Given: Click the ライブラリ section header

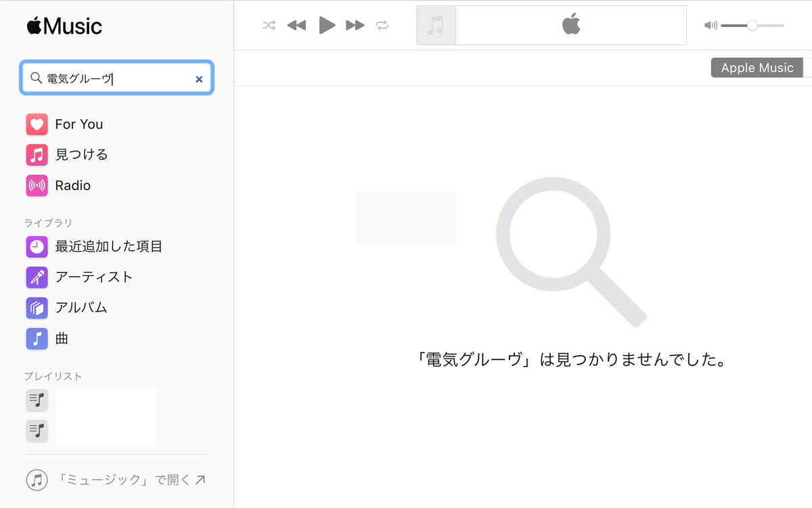Looking at the screenshot, I should click(x=48, y=223).
